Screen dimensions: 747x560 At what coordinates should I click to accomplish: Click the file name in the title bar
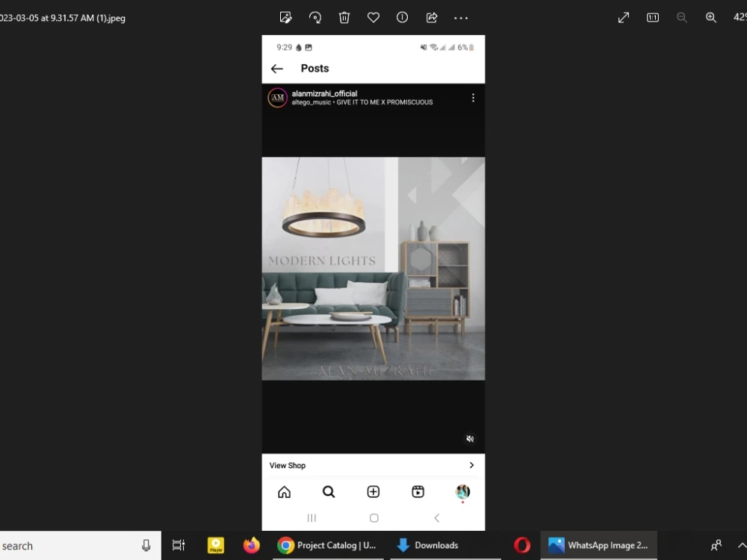(63, 18)
